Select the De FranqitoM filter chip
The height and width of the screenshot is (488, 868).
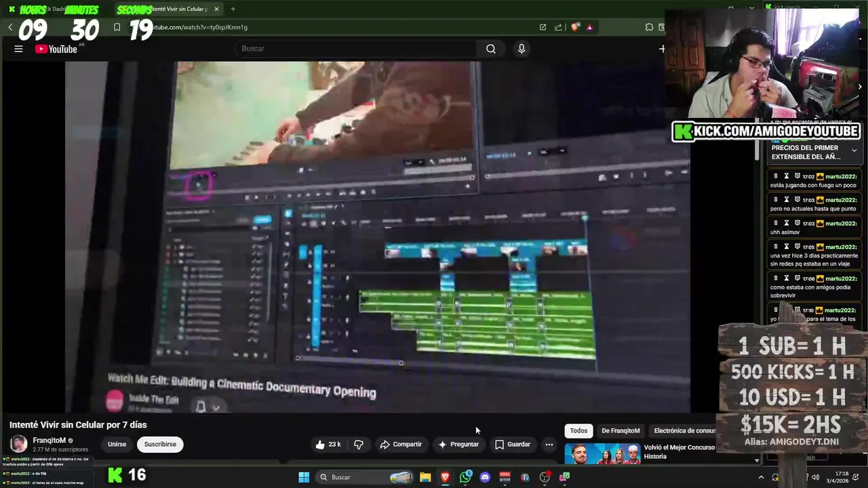point(620,430)
